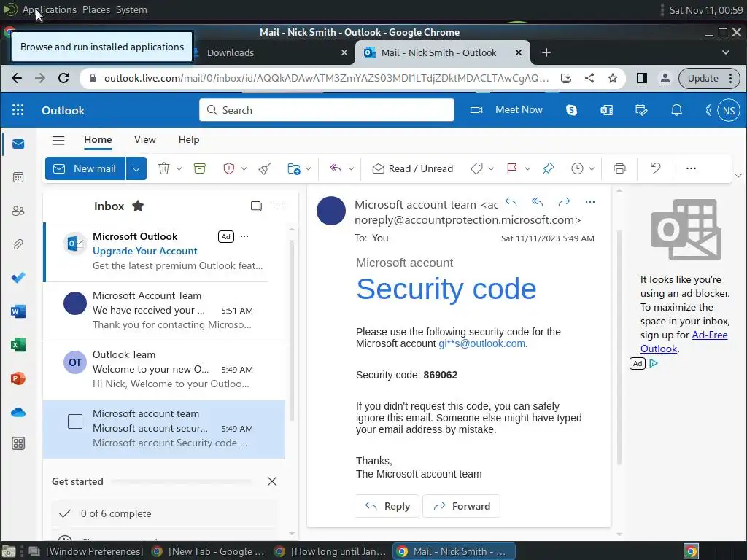
Task: Open the Outlook Team welcome email
Action: [164, 370]
